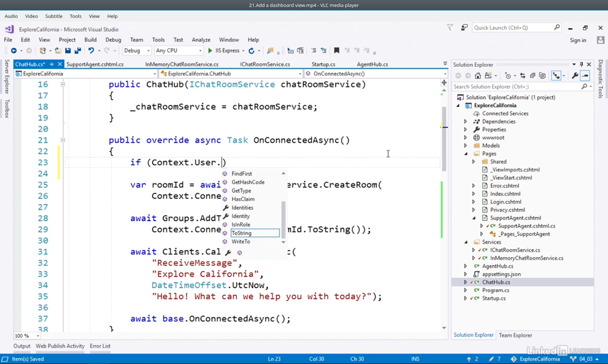The image size is (608, 364).
Task: Click the split editor icon above the vertical scrollbar
Action: (444, 83)
